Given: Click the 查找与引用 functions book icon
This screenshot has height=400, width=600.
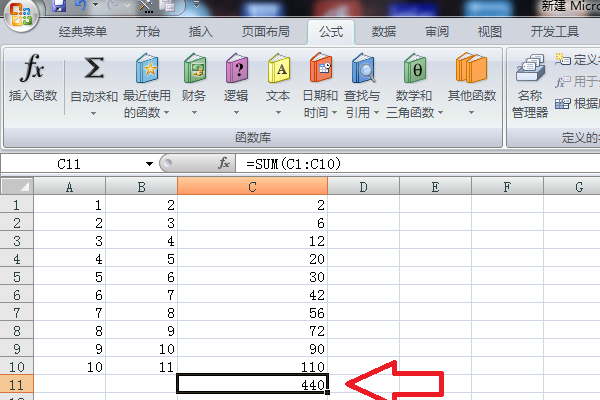Looking at the screenshot, I should click(x=363, y=68).
